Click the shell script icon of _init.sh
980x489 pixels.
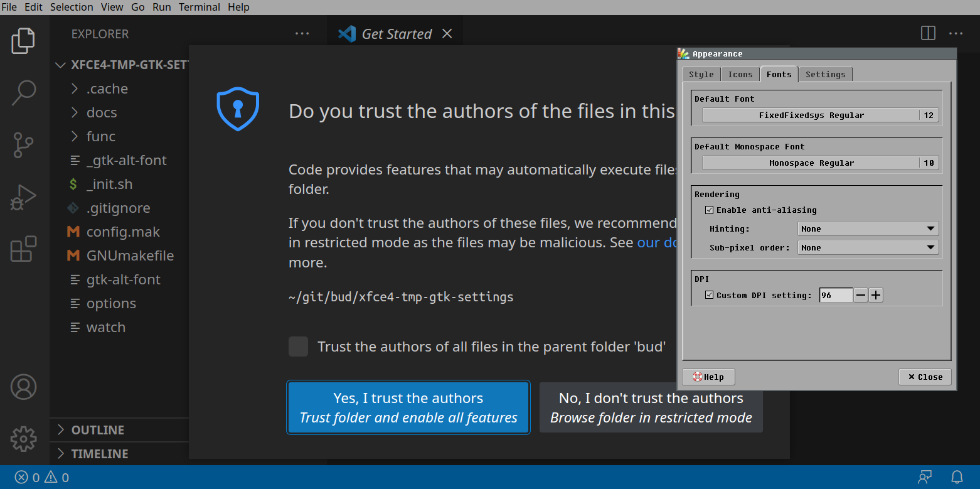(73, 185)
